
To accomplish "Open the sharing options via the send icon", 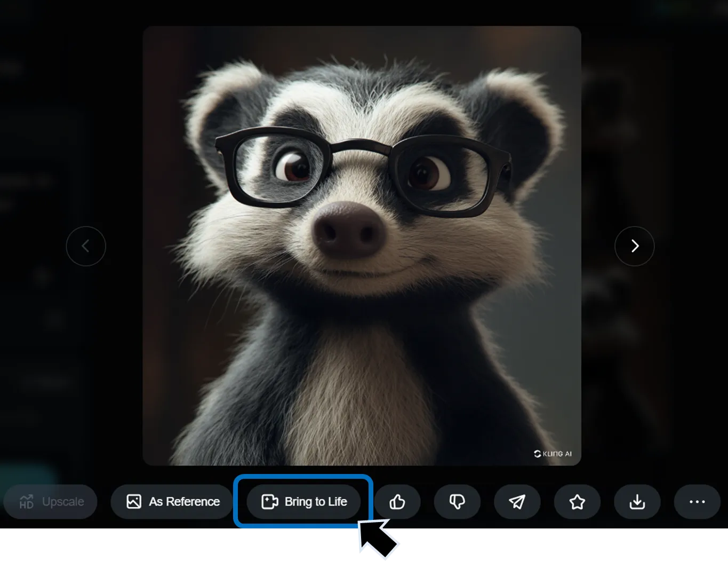I will click(517, 502).
